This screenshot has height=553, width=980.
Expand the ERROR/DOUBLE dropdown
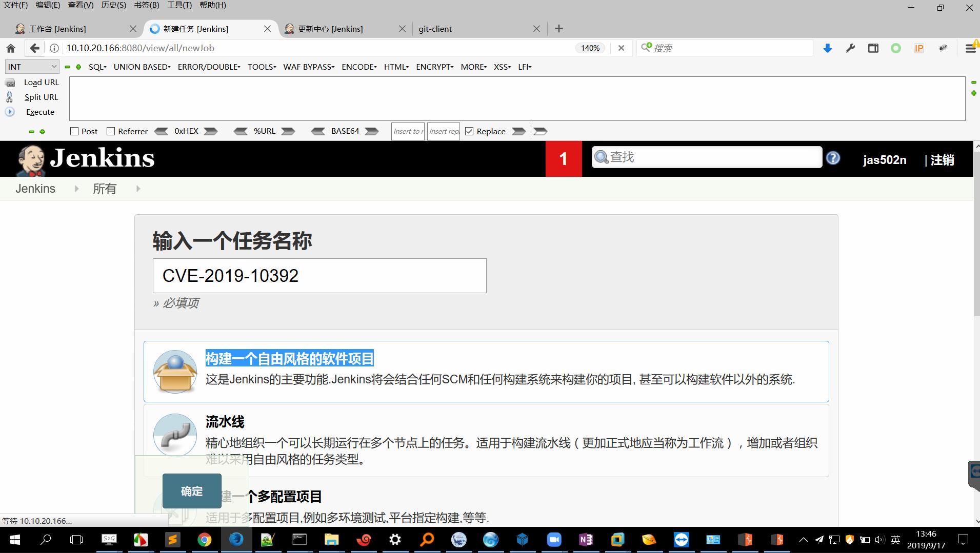click(x=209, y=67)
